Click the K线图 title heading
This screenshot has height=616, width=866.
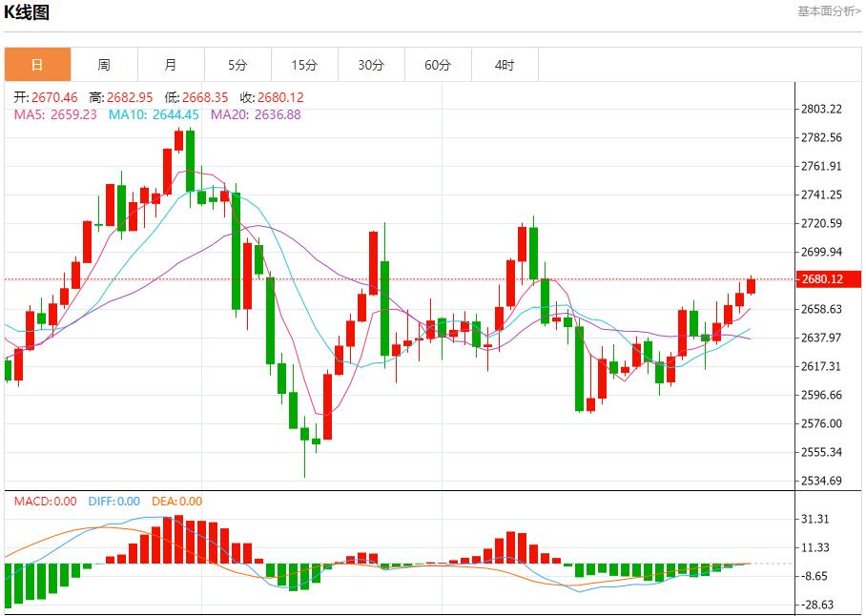(x=27, y=12)
